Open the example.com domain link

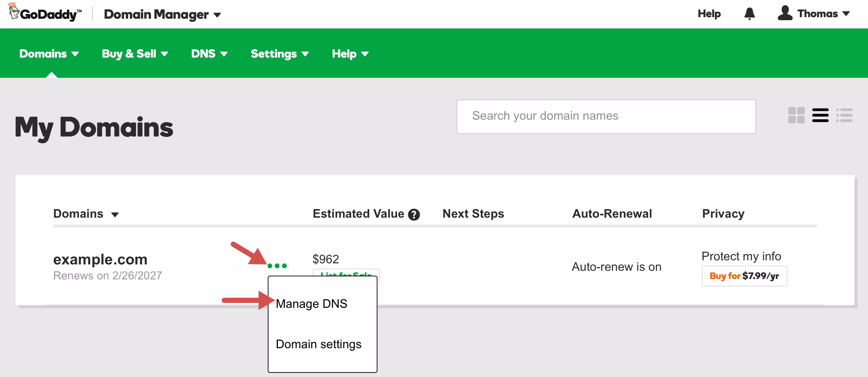100,259
